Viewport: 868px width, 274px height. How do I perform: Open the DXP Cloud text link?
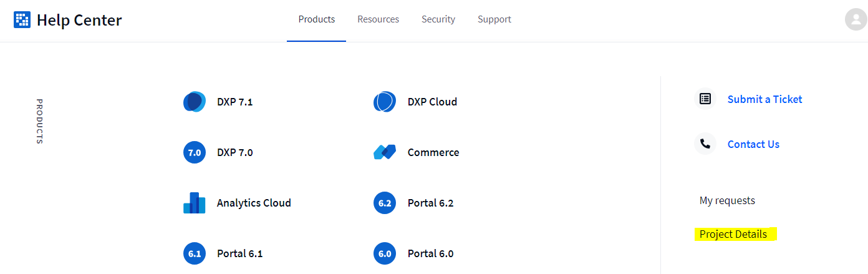tap(432, 102)
